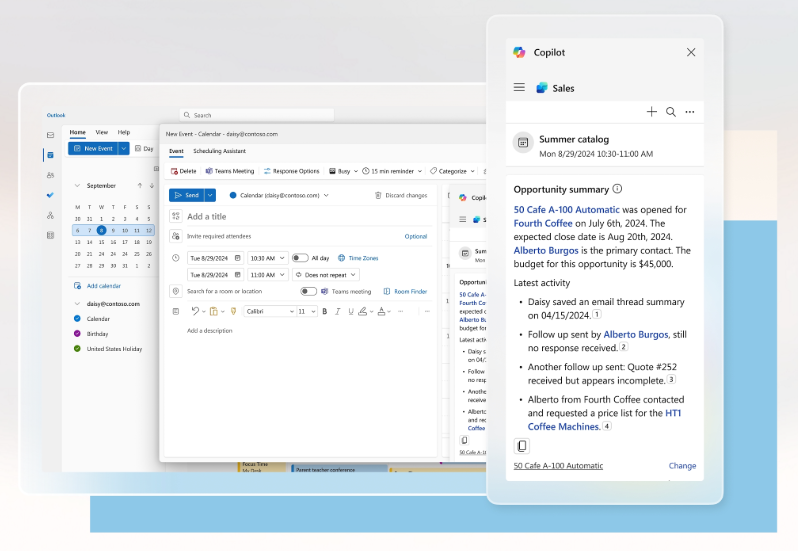Open the org chart icon in sidebar
This screenshot has height=551, width=798.
pos(50,215)
